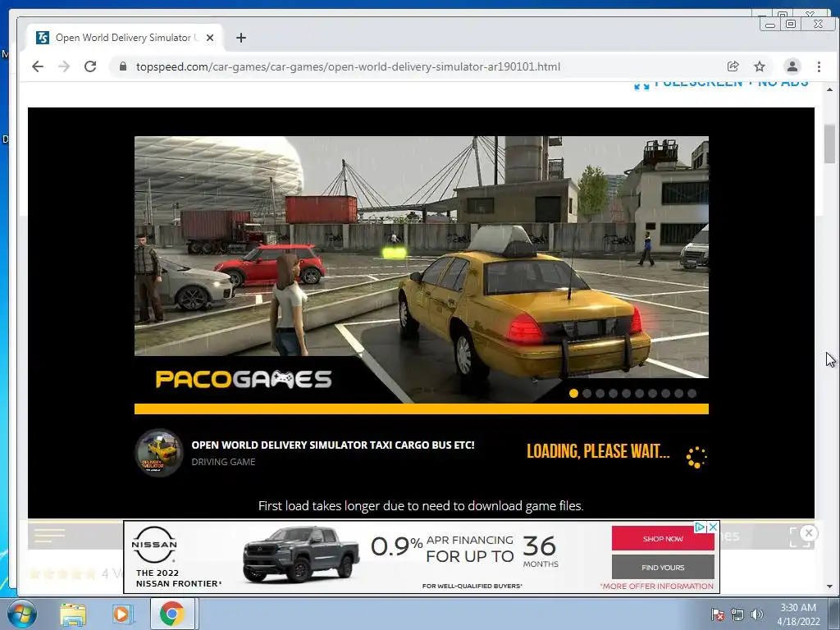Restore down the Chrome window

[791, 24]
